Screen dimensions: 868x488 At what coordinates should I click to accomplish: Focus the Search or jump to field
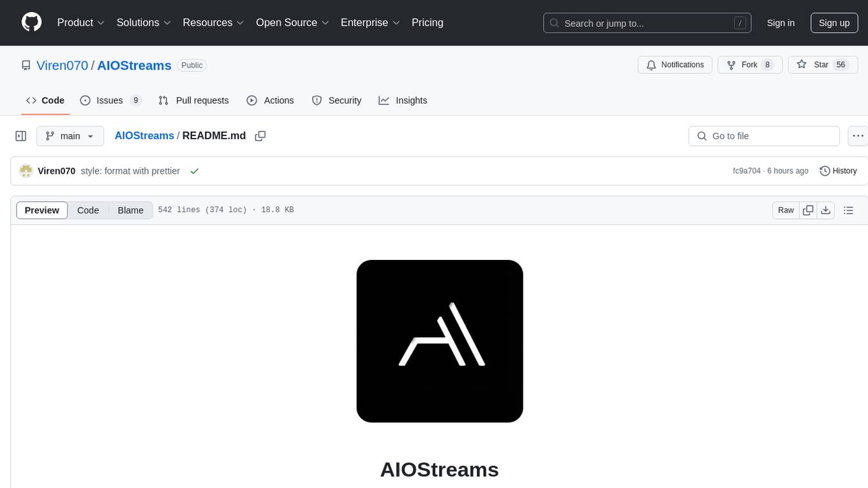click(x=647, y=23)
